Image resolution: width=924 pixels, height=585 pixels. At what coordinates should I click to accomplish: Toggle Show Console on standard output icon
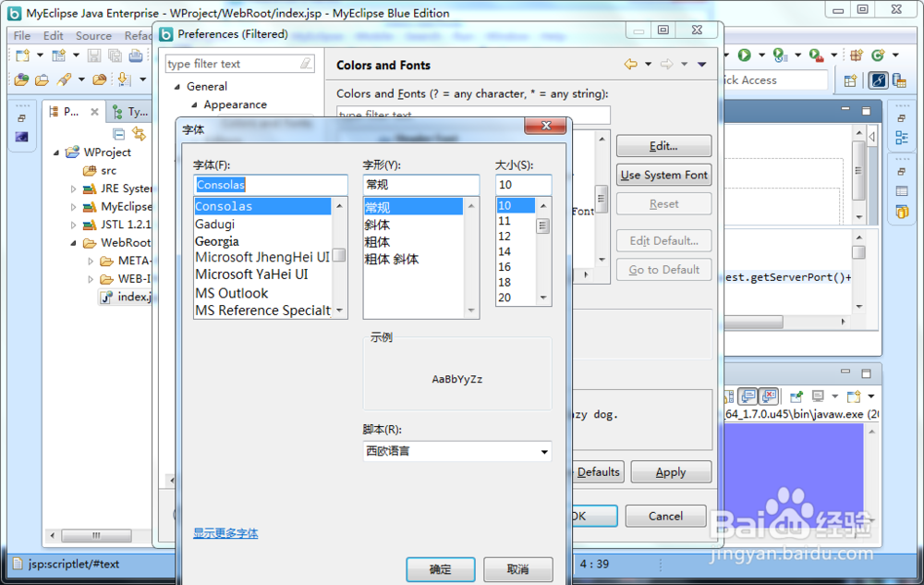[748, 396]
